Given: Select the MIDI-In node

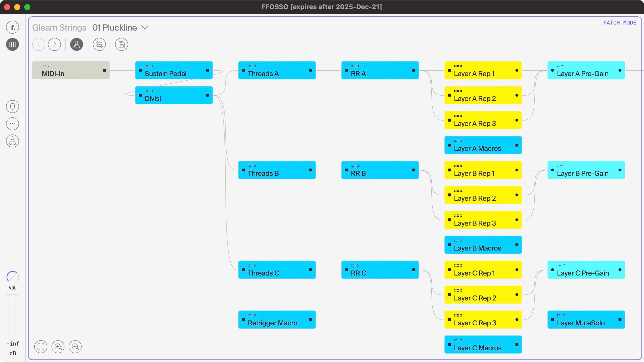Looking at the screenshot, I should (71, 70).
